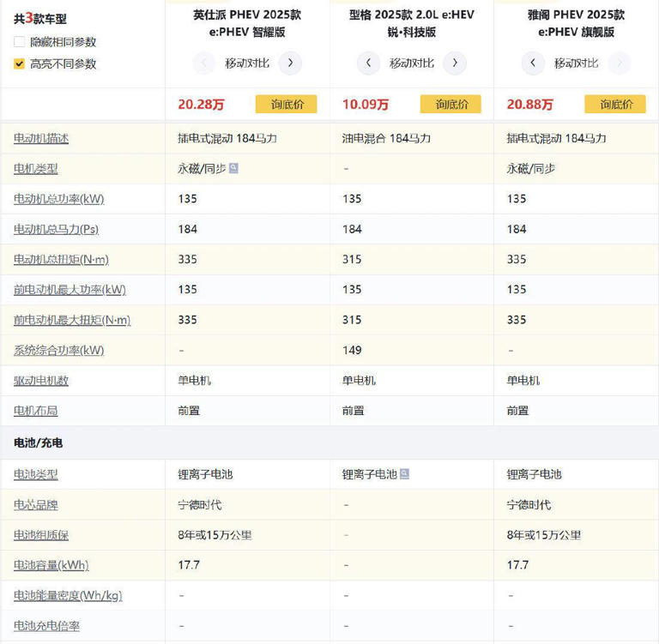659x644 pixels.
Task: Click right arrow under 雅阁 PHEV column
Action: click(x=619, y=63)
